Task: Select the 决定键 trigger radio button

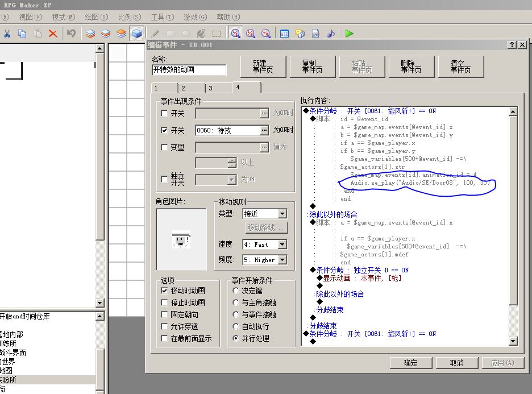Action: pyautogui.click(x=236, y=291)
